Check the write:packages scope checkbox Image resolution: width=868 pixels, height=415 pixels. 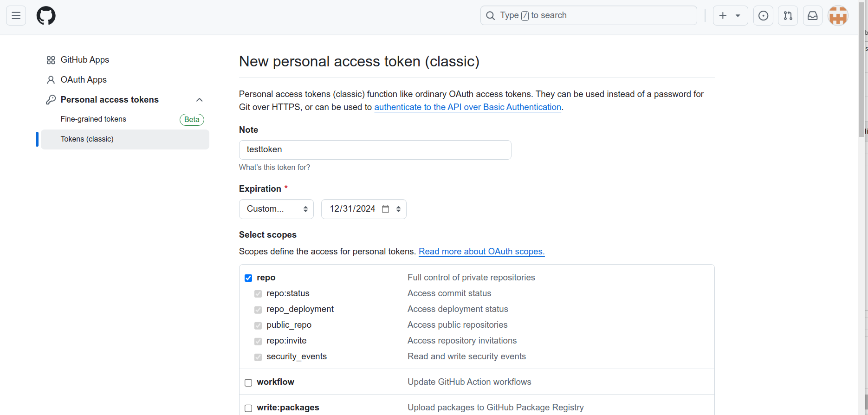tap(248, 408)
